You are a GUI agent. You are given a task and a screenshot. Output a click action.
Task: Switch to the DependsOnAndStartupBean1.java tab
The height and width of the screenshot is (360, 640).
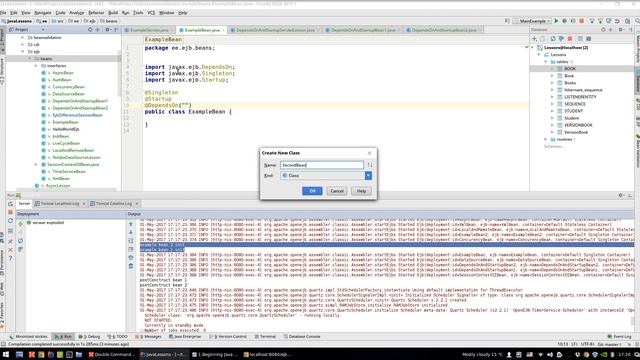click(363, 30)
